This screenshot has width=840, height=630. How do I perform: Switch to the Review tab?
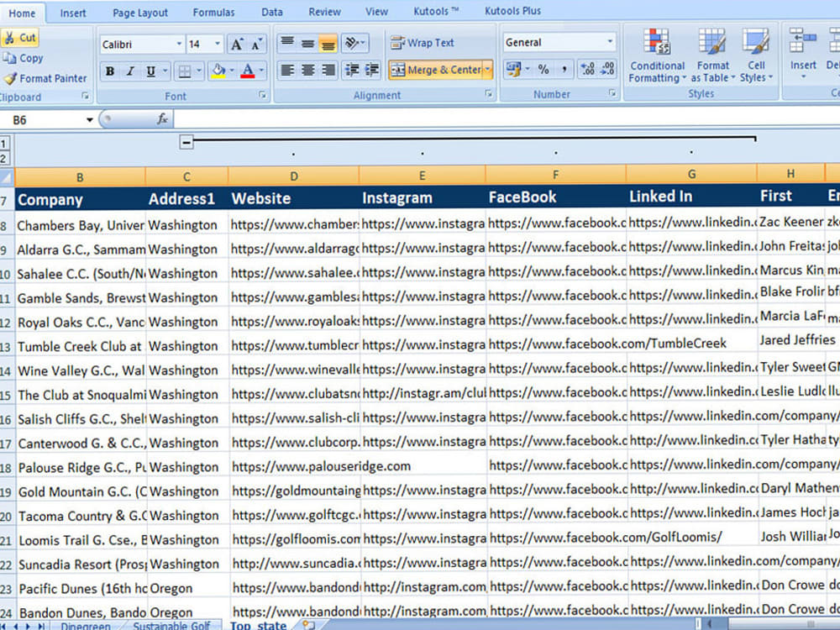click(324, 11)
